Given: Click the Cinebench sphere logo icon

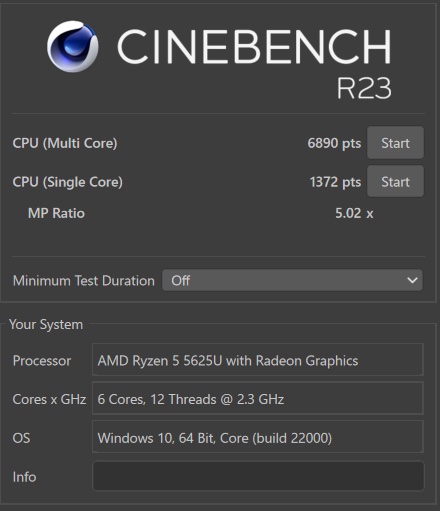Looking at the screenshot, I should (73, 47).
